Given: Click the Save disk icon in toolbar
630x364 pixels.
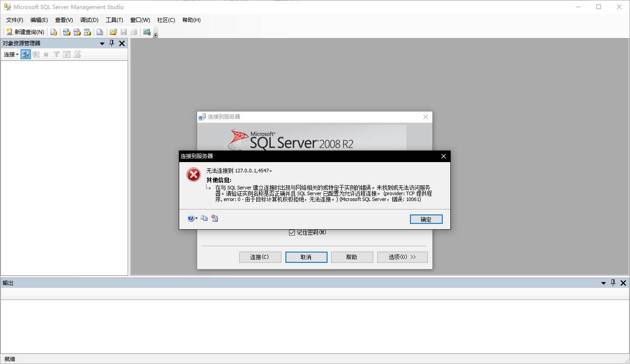Looking at the screenshot, I should 124,32.
